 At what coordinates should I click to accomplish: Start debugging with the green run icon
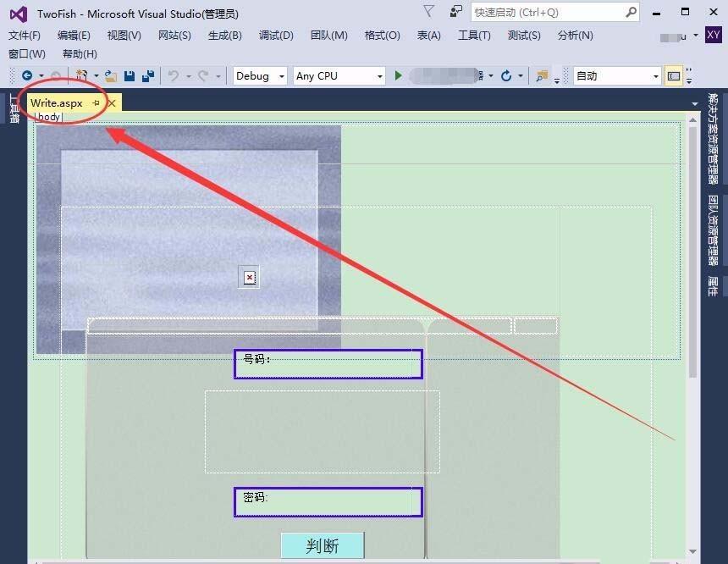pyautogui.click(x=398, y=76)
